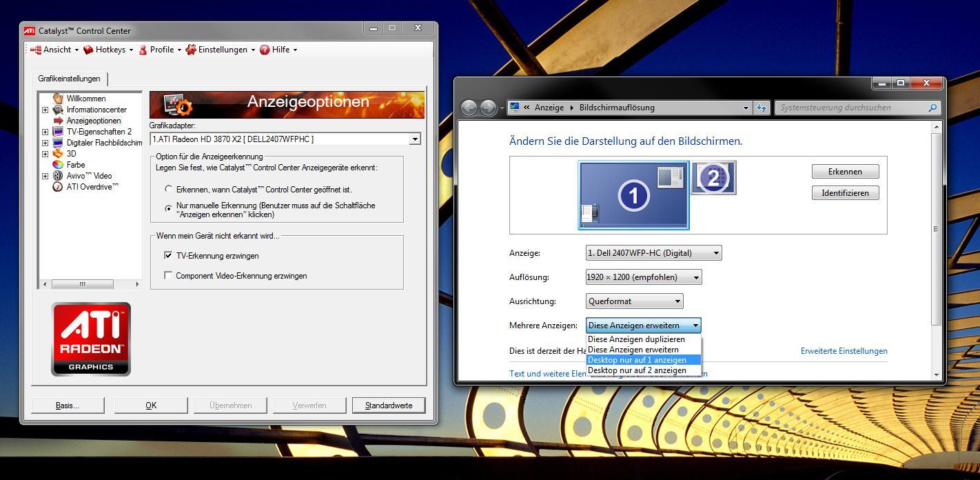Click the Basis... button
This screenshot has width=980, height=480.
click(68, 406)
